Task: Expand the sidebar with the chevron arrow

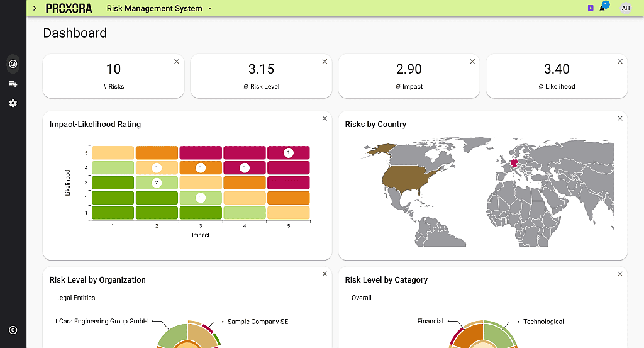Action: (x=35, y=8)
